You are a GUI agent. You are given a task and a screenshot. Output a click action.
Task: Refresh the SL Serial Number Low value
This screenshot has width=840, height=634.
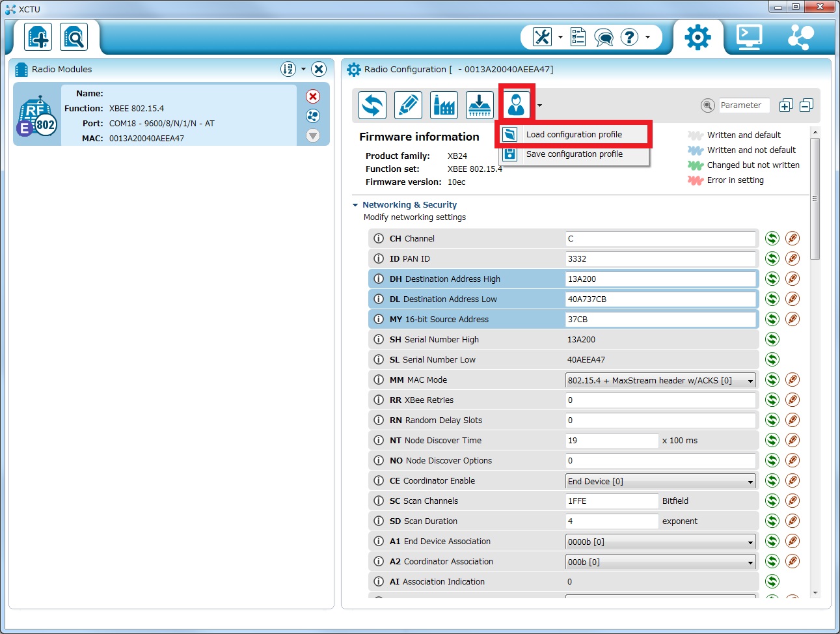coord(772,359)
